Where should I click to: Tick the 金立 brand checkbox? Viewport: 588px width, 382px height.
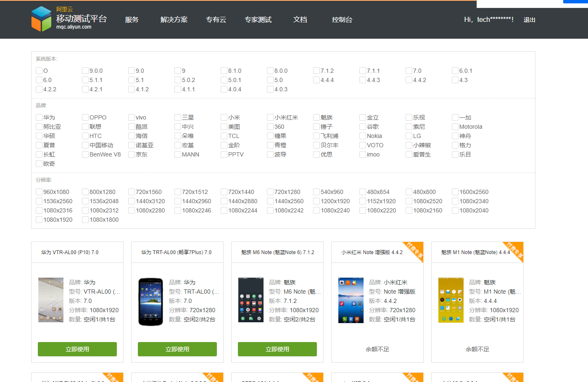pos(363,117)
